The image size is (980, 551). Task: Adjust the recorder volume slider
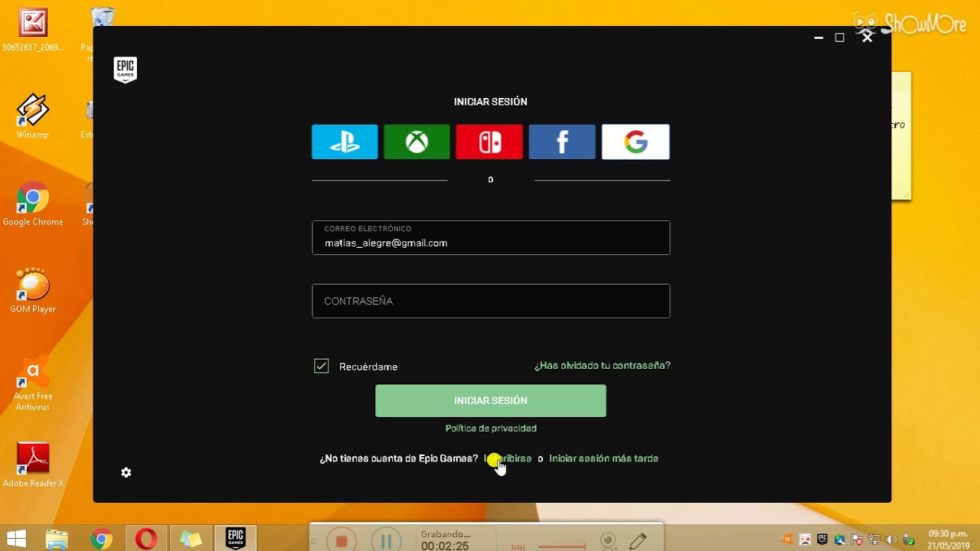coord(562,546)
